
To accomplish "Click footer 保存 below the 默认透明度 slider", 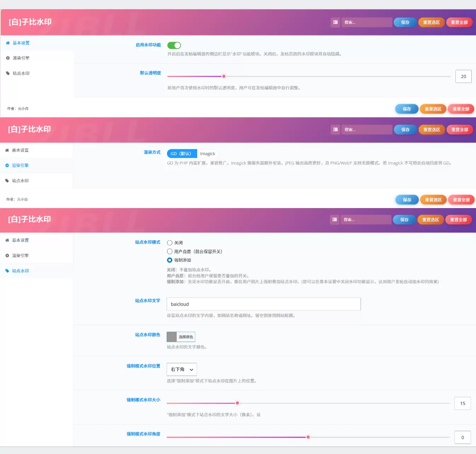I will 407,109.
